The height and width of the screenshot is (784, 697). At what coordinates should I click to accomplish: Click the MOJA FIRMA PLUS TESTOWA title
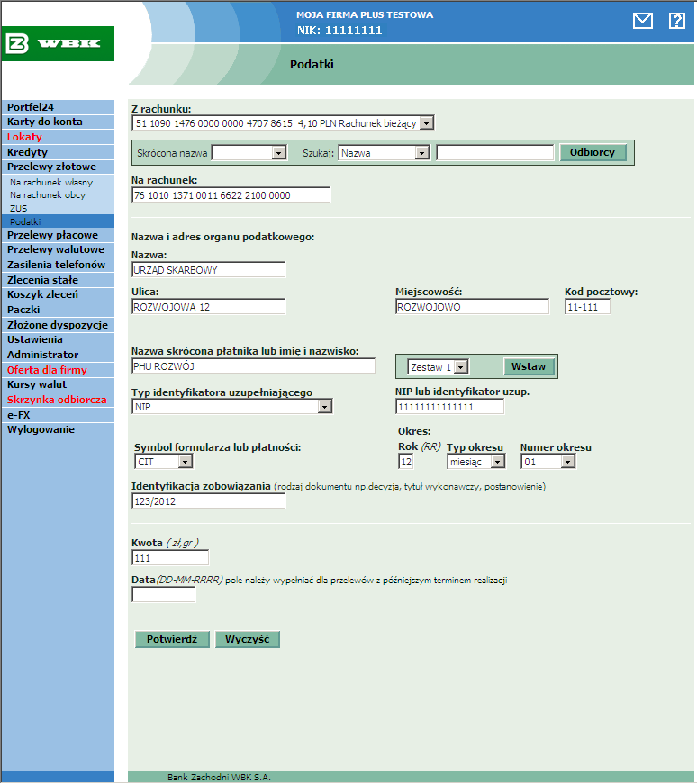[x=365, y=15]
